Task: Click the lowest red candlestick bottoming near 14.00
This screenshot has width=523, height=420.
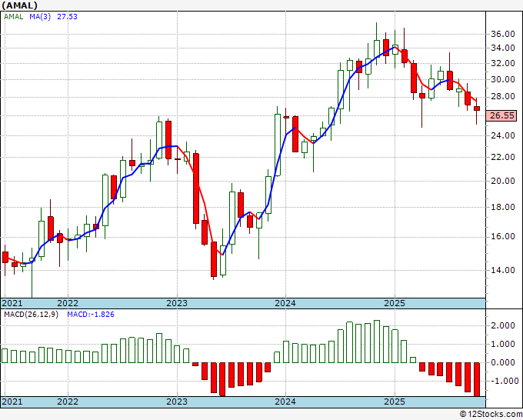Action: 214,259
